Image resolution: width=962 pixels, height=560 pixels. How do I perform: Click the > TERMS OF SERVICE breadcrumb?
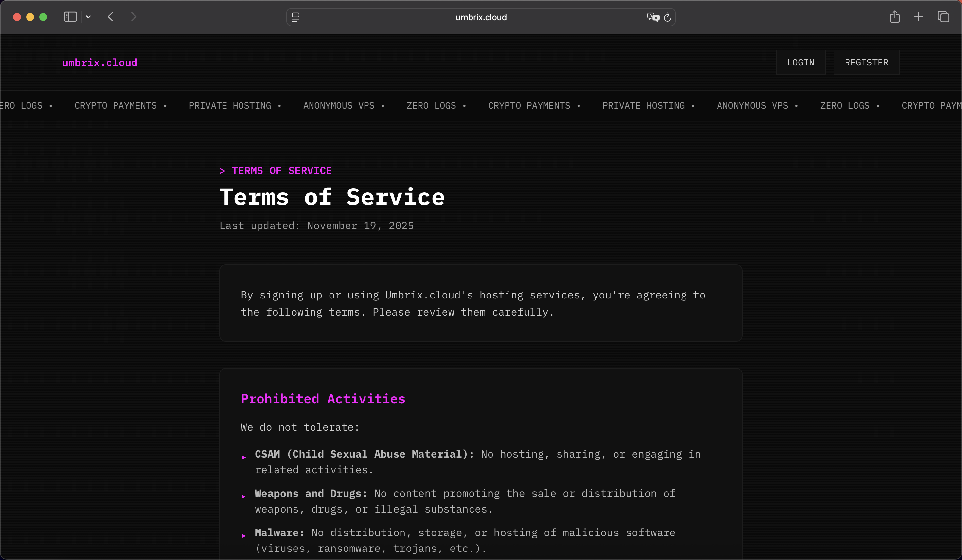coord(275,171)
